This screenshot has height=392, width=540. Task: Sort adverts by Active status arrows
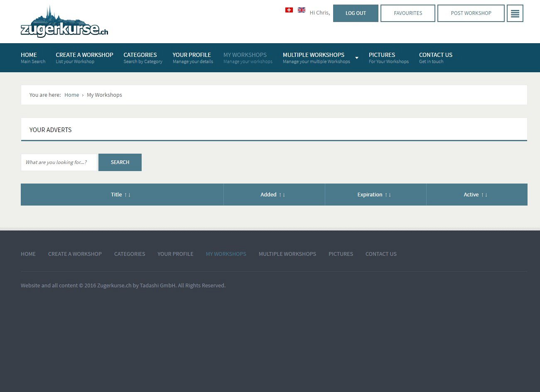click(x=484, y=195)
